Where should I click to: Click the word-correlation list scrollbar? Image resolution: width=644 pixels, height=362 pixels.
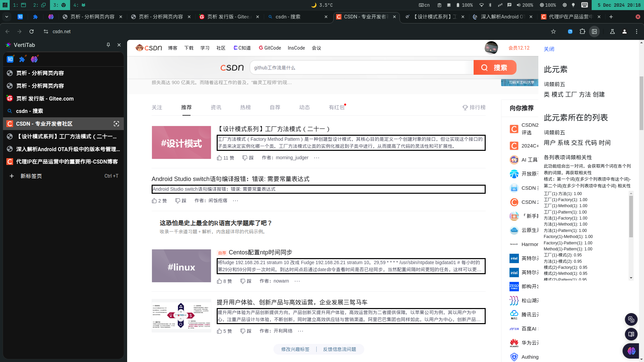click(x=631, y=217)
